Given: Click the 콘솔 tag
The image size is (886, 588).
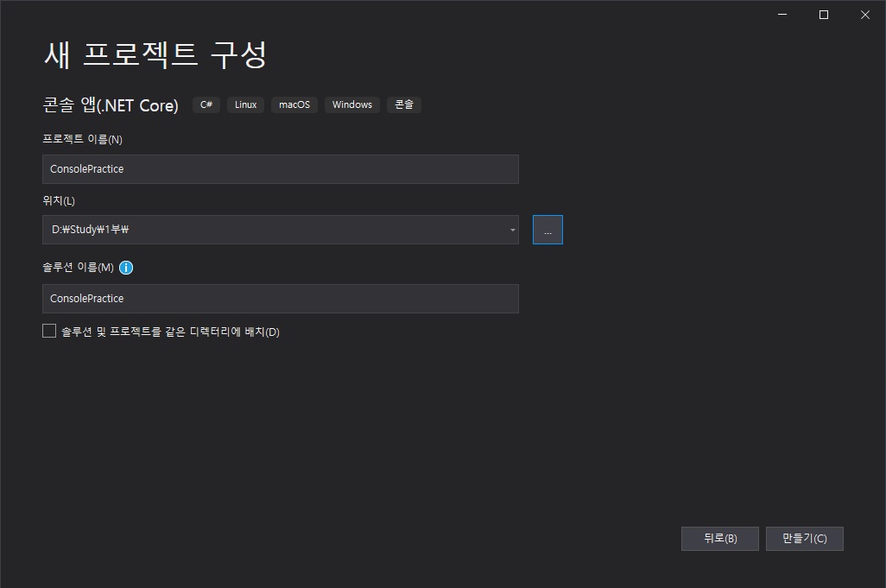Looking at the screenshot, I should click(x=404, y=105).
